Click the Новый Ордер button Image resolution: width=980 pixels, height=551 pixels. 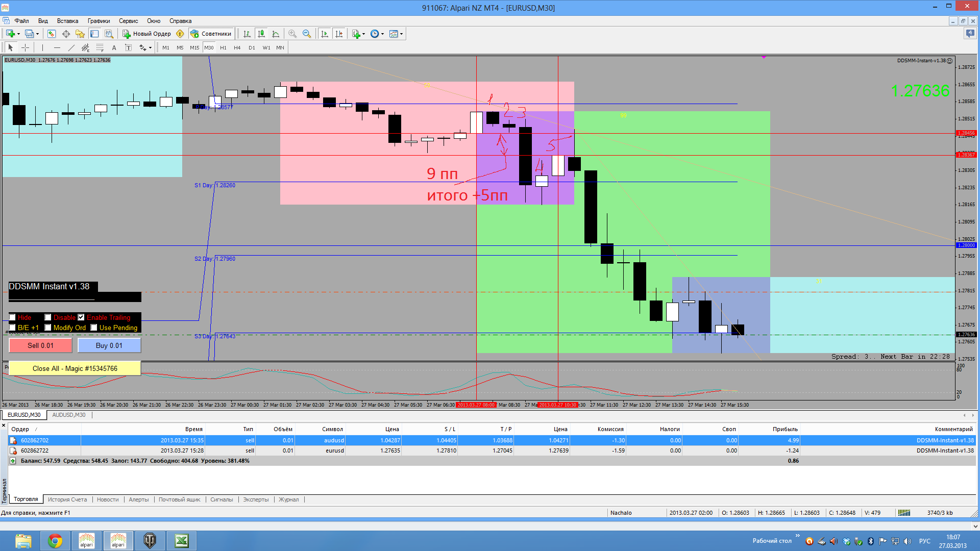coord(147,34)
